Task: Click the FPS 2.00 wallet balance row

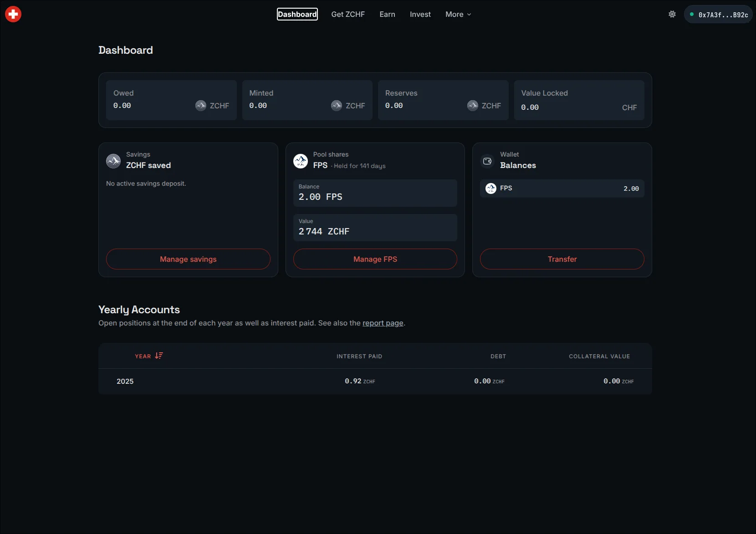Action: (x=562, y=188)
